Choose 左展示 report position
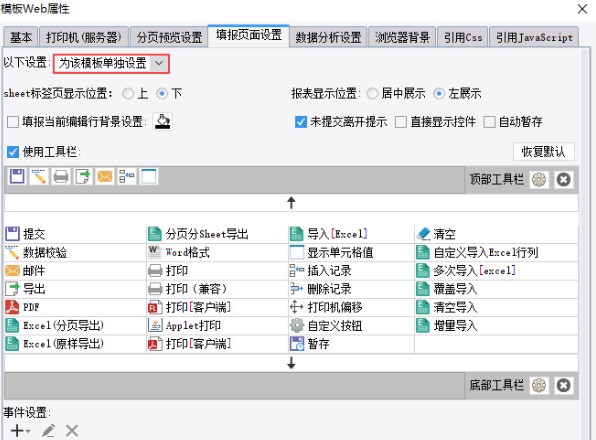The width and height of the screenshot is (596, 440). tap(439, 93)
